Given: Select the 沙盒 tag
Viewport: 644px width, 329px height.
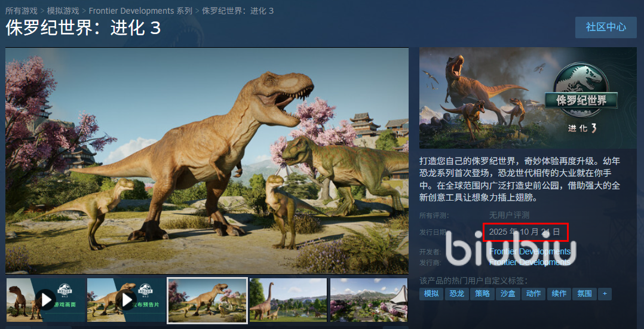Looking at the screenshot, I should (x=508, y=294).
